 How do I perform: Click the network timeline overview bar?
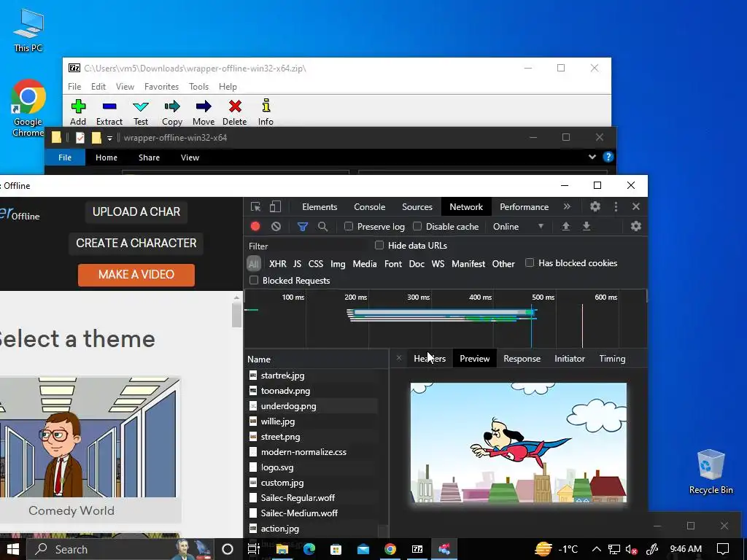tap(446, 318)
